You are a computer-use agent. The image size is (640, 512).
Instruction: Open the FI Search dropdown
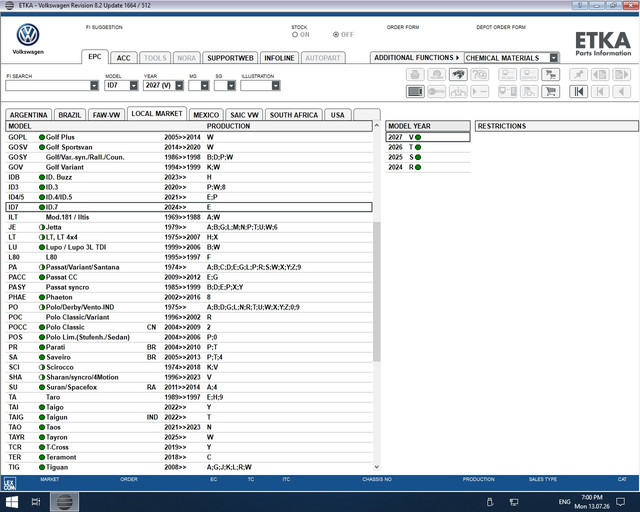pos(94,86)
